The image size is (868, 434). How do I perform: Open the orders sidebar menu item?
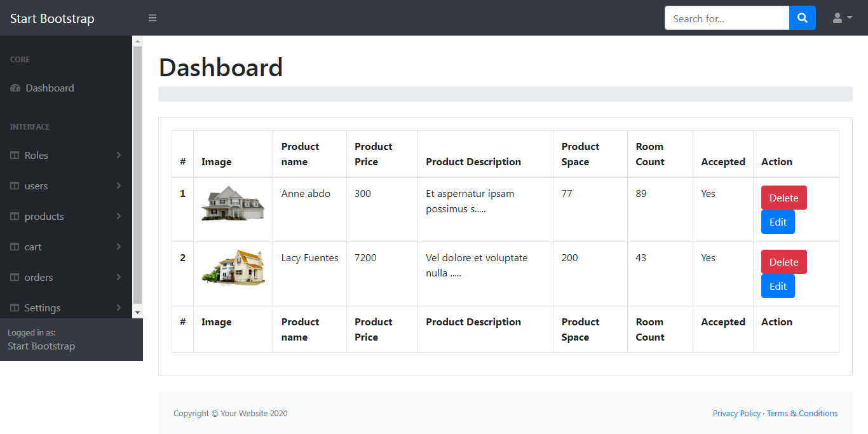coord(66,278)
